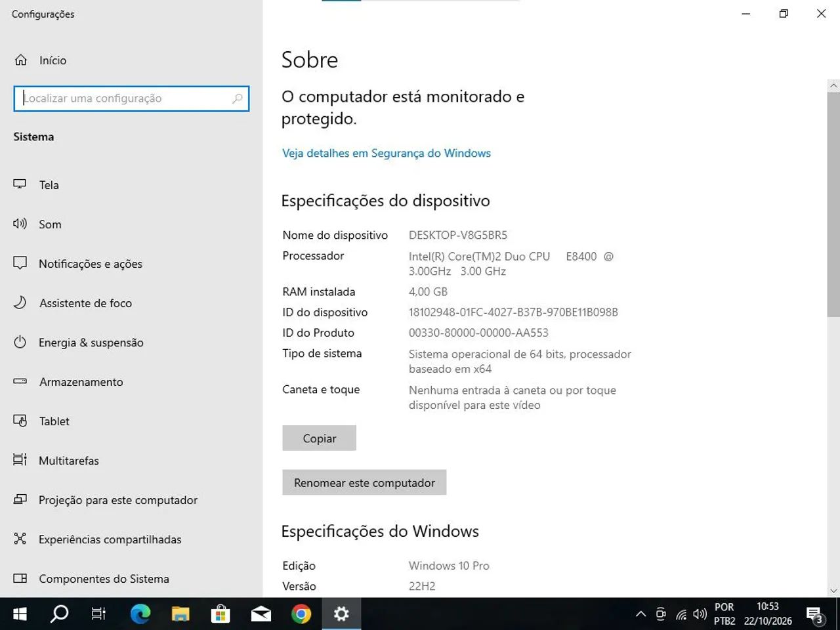The width and height of the screenshot is (840, 630).
Task: Click the Tela display icon
Action: tap(20, 184)
